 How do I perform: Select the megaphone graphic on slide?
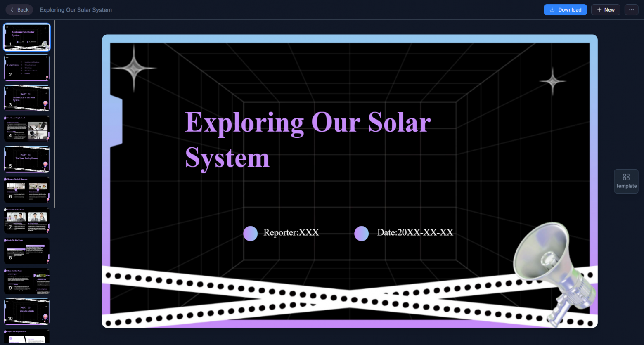pyautogui.click(x=554, y=274)
